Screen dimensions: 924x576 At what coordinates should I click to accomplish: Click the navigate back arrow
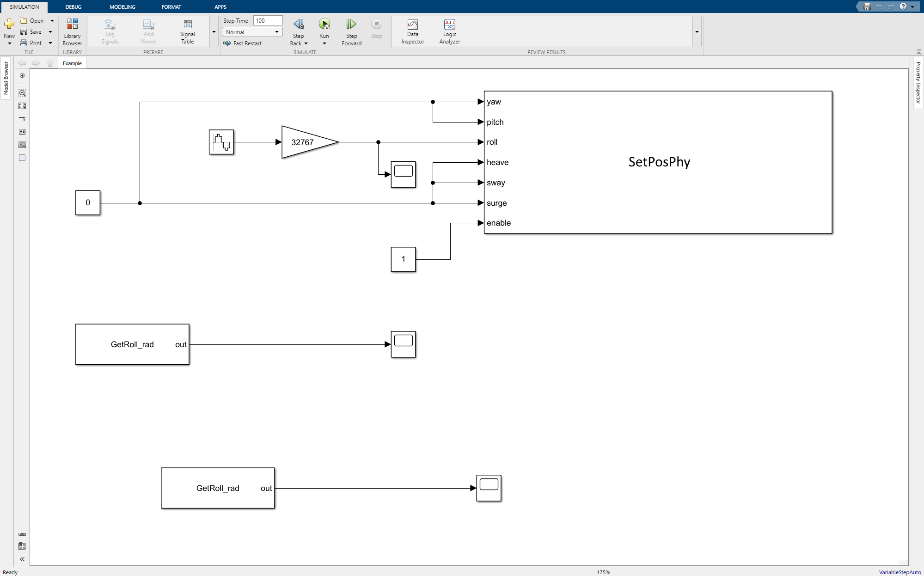pyautogui.click(x=22, y=63)
